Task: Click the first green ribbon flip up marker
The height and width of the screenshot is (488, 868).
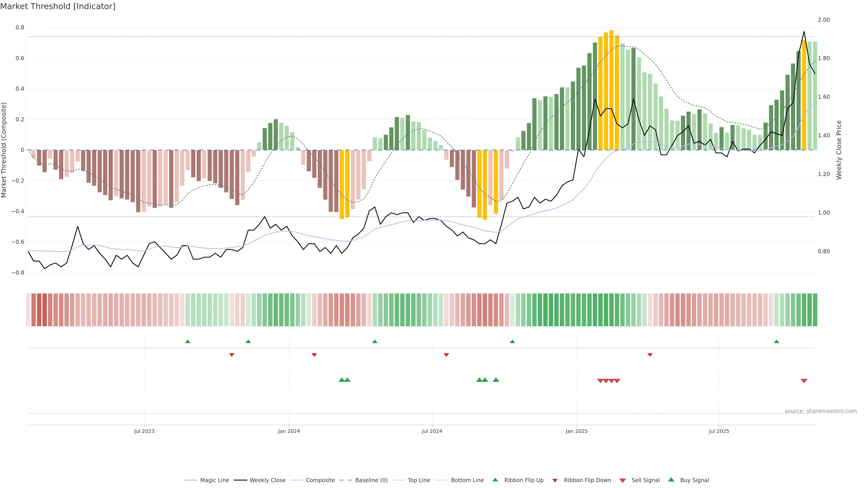Action: coord(188,342)
